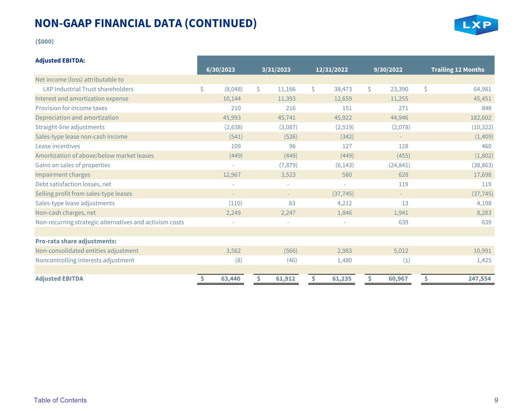
Task: Click the Interest and amortization expense label
Action: [x=81, y=99]
